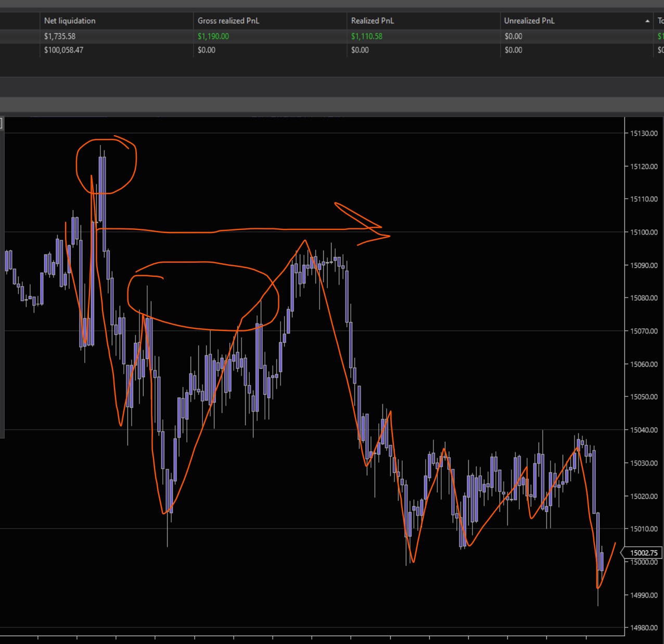Click the 15050.00 price axis label

point(644,397)
